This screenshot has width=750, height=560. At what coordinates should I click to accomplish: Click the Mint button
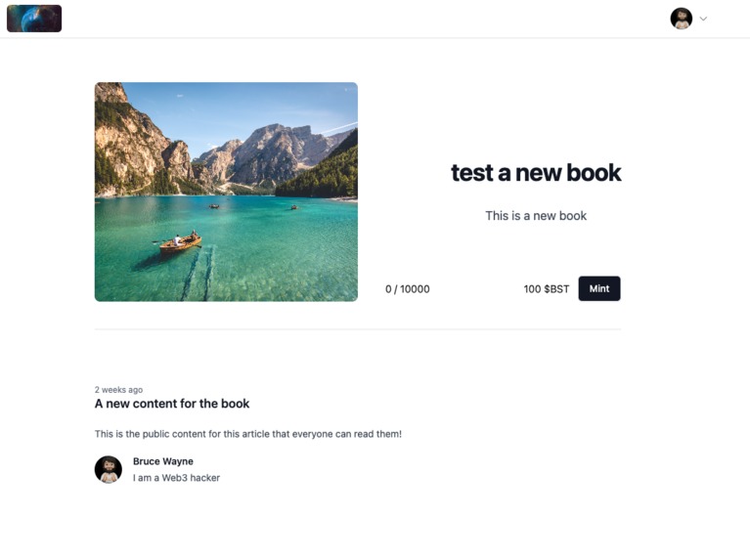point(599,288)
